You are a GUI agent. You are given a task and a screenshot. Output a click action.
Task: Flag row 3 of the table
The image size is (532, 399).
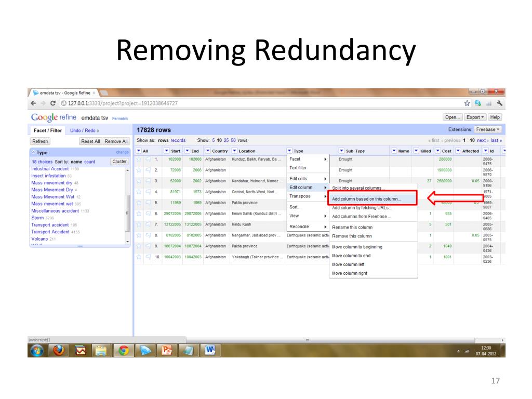tap(148, 181)
